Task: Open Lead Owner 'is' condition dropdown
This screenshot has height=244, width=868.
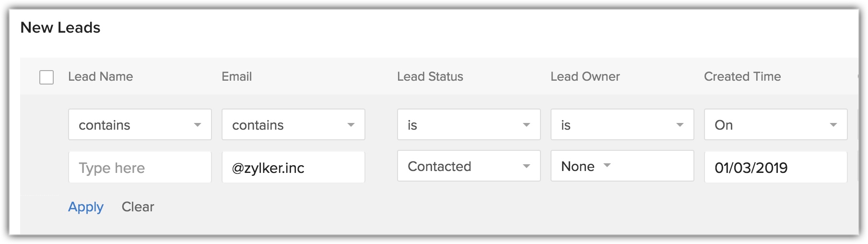Action: pos(622,125)
